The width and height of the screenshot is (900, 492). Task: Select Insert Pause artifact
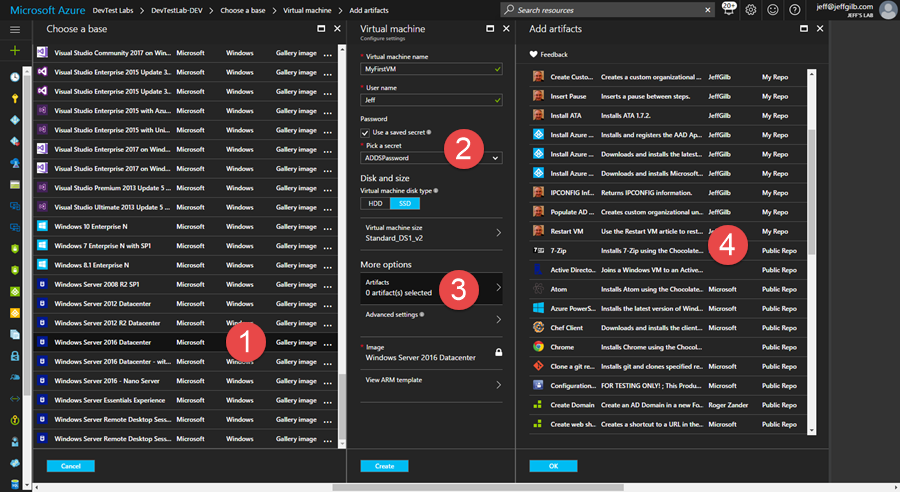[x=668, y=96]
